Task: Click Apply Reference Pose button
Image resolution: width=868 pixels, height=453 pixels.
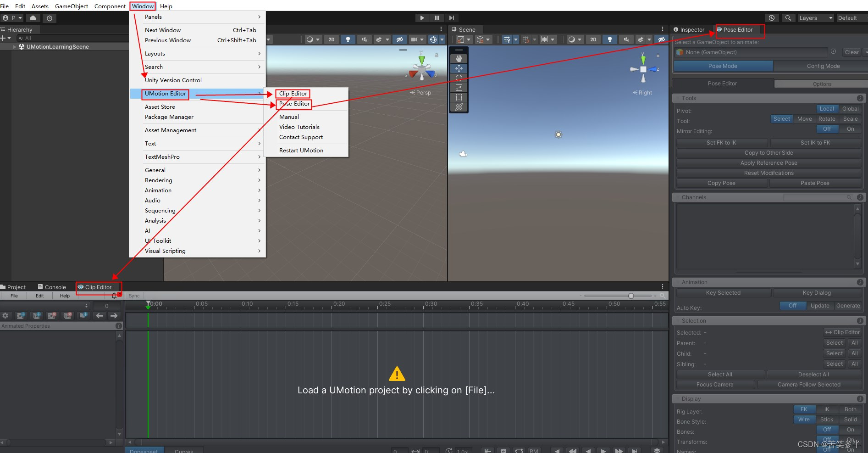Action: pyautogui.click(x=768, y=163)
